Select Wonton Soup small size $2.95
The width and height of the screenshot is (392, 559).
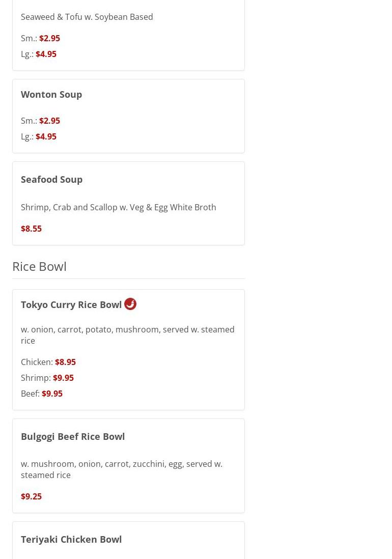pos(49,121)
